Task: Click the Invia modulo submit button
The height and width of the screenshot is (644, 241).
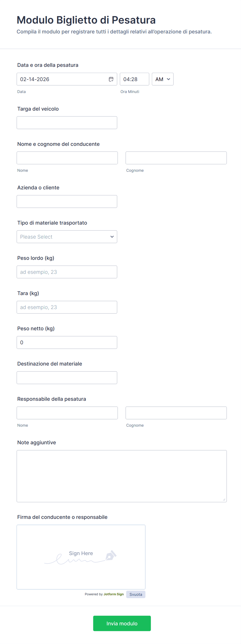Action: coord(122,623)
